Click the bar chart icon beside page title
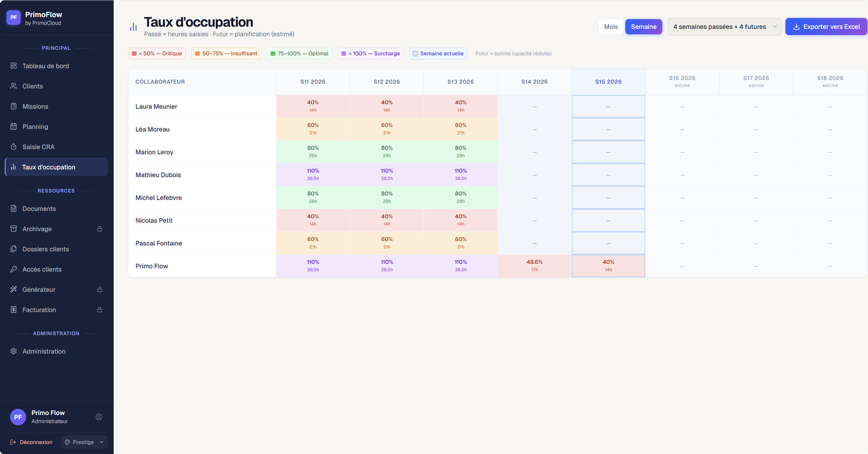 (133, 27)
